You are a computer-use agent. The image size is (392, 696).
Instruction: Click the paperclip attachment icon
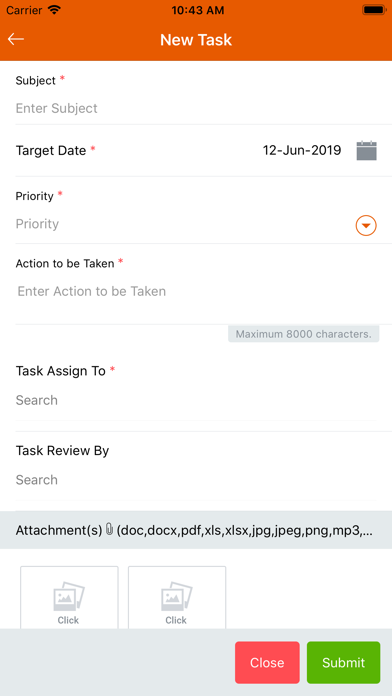[x=110, y=530]
